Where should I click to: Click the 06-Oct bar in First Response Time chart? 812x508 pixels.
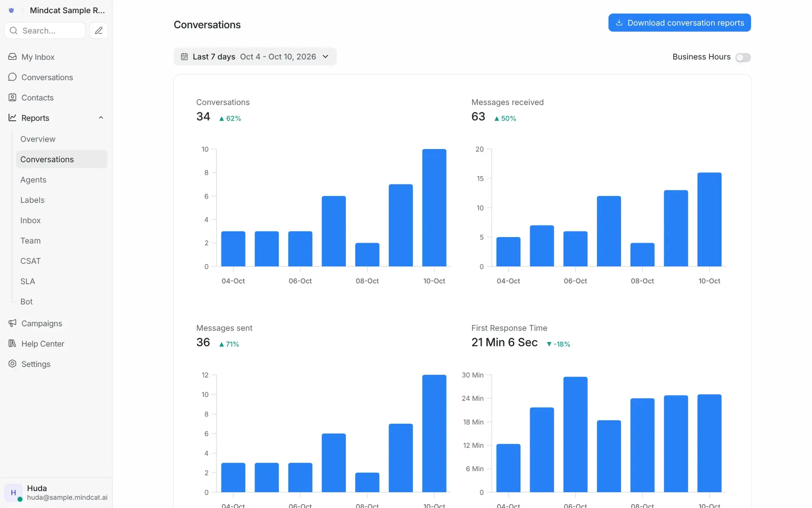pos(575,434)
